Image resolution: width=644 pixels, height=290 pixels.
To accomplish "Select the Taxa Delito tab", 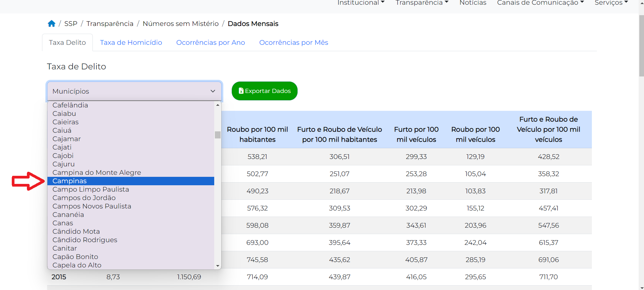I will pyautogui.click(x=67, y=42).
